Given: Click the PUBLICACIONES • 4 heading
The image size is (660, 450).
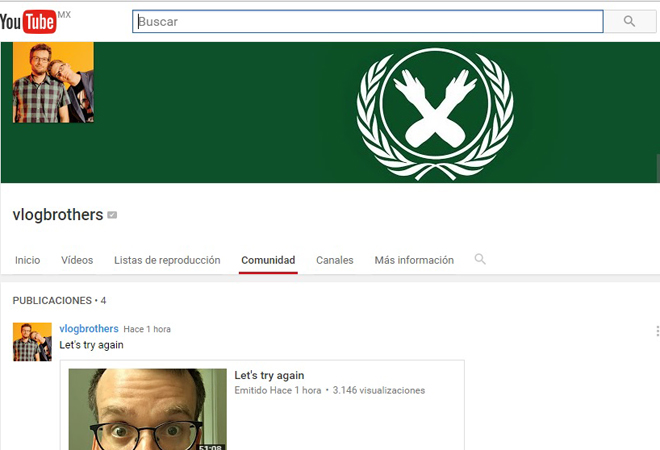Looking at the screenshot, I should tap(59, 301).
